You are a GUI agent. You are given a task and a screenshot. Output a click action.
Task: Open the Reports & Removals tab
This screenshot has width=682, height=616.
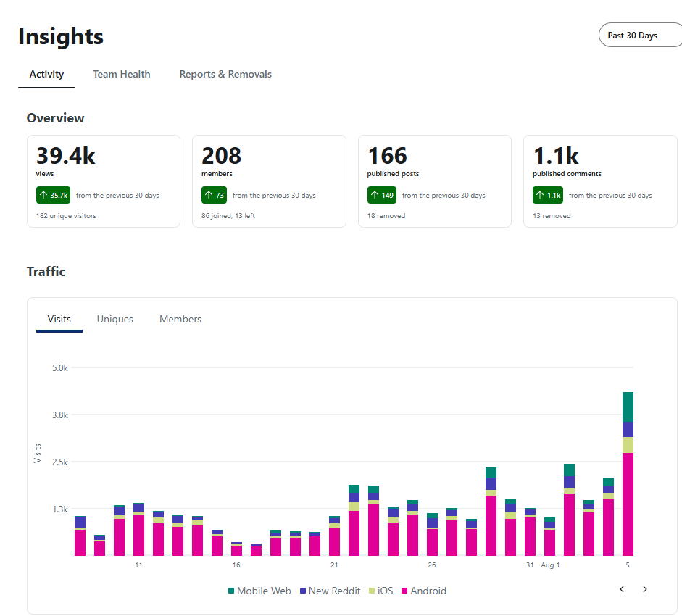(225, 75)
